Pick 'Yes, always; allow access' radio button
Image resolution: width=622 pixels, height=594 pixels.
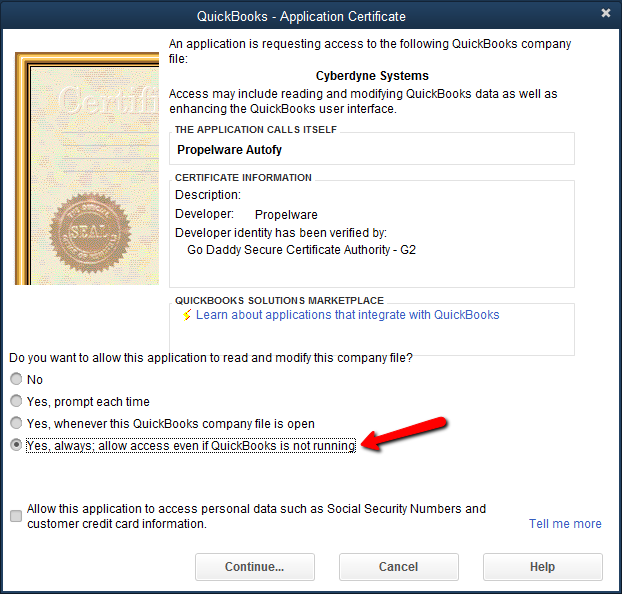(x=16, y=445)
